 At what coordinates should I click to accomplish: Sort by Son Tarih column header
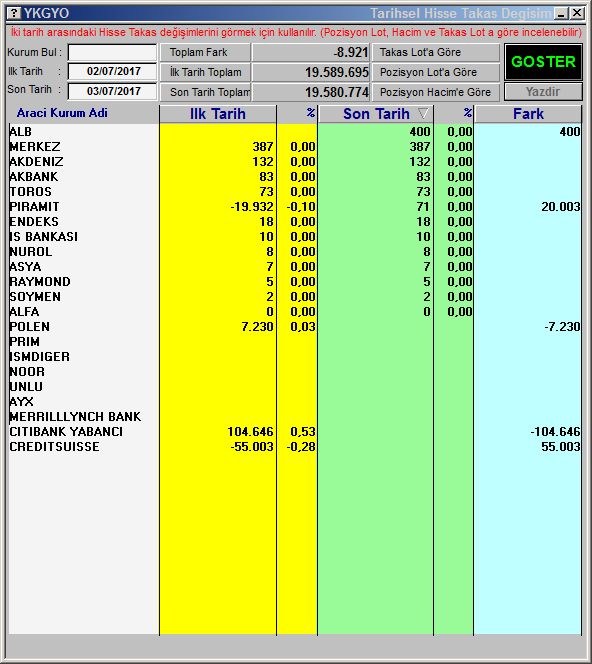(x=376, y=114)
